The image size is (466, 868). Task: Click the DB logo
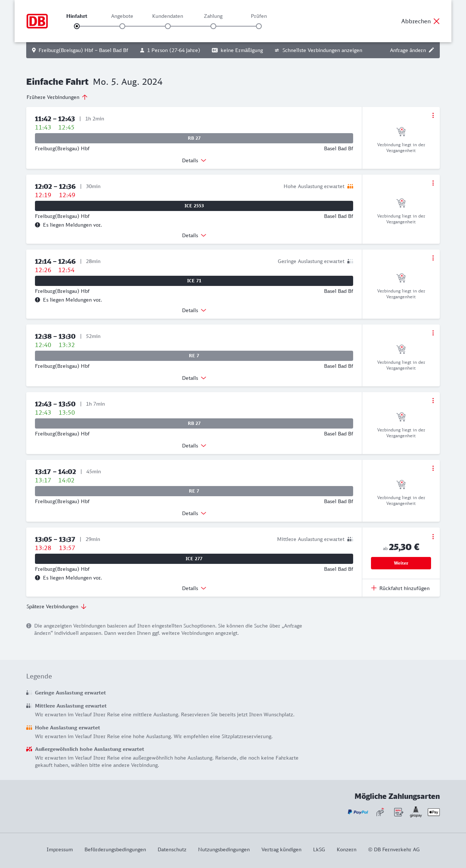click(x=37, y=21)
